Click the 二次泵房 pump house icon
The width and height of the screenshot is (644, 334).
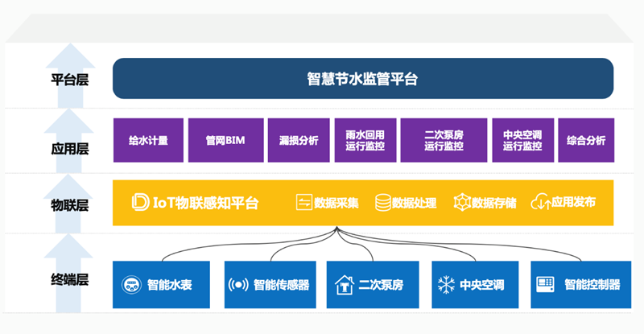point(345,285)
